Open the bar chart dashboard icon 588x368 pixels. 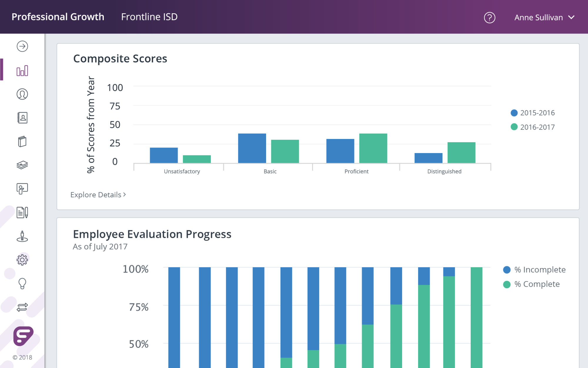coord(22,71)
